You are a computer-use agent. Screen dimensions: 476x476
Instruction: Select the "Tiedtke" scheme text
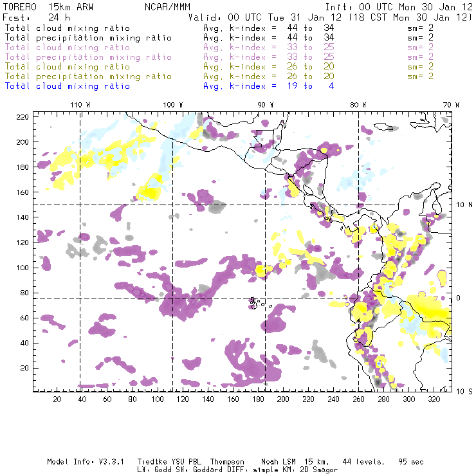152,462
